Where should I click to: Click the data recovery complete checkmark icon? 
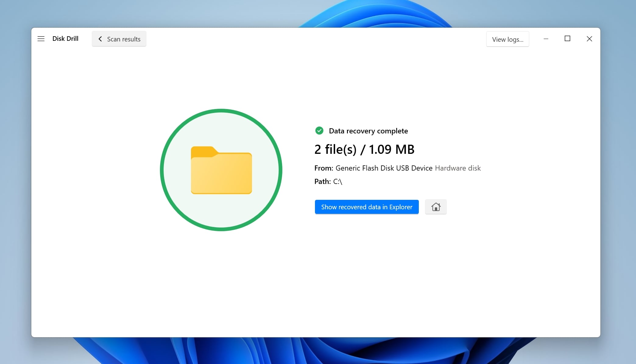click(x=319, y=131)
